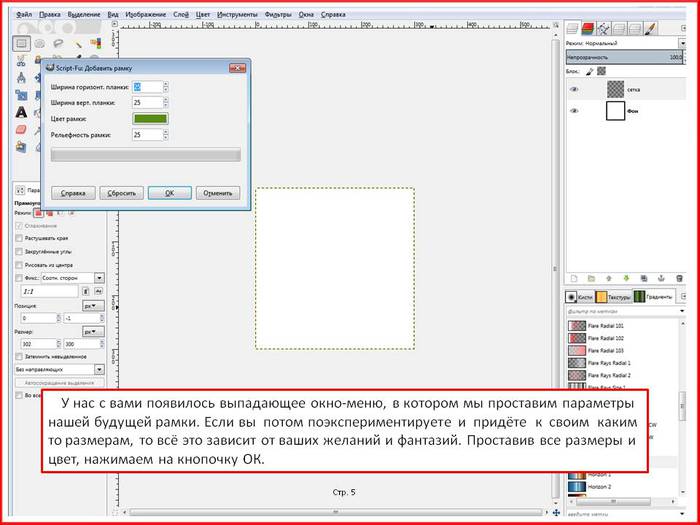
Task: Adjust Рельефность рамки spinner
Action: [x=166, y=134]
